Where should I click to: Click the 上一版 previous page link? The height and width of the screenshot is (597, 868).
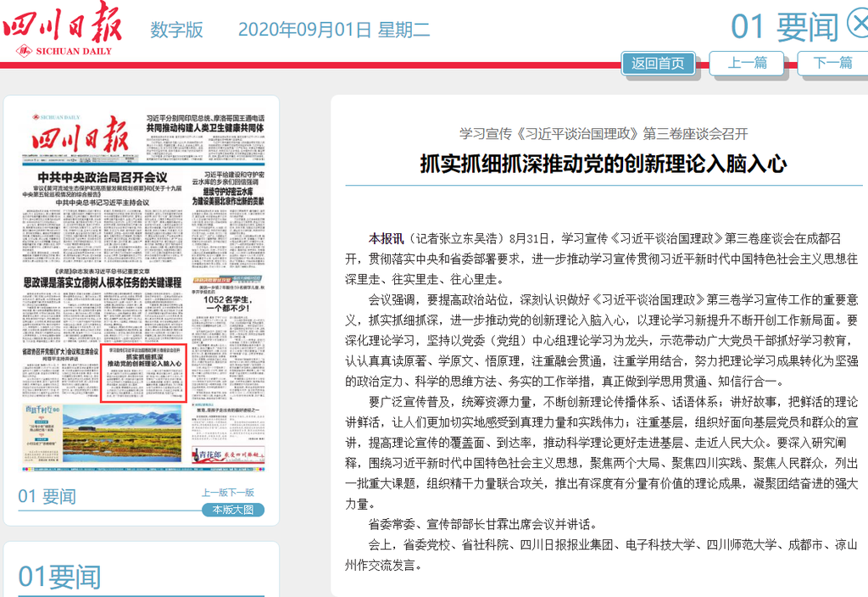pos(214,492)
